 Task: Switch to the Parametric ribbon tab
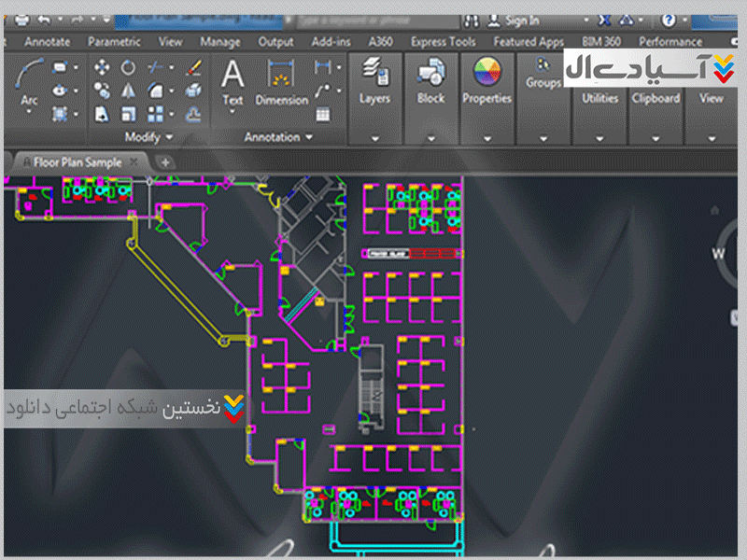(114, 42)
